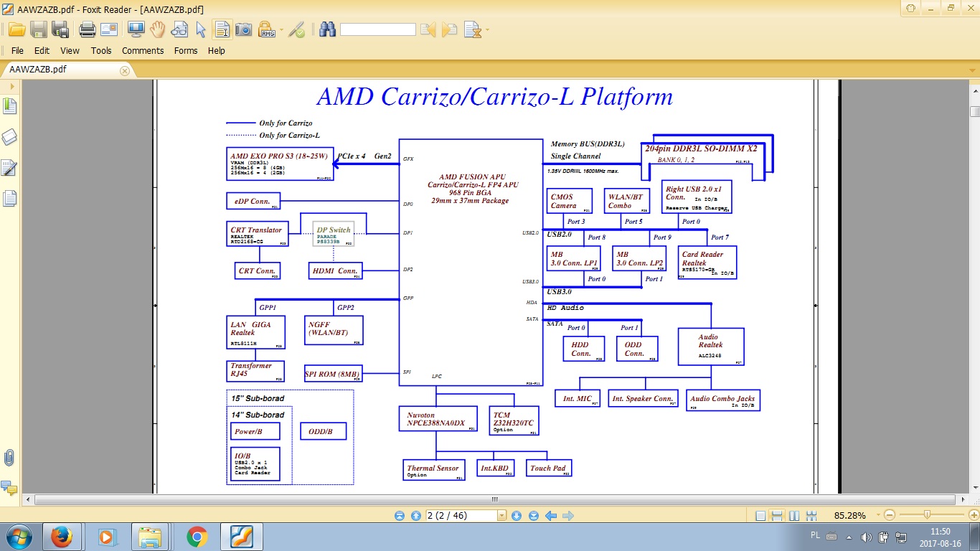Activate the Select Text tool
Screen dimensions: 980x551
click(222, 29)
